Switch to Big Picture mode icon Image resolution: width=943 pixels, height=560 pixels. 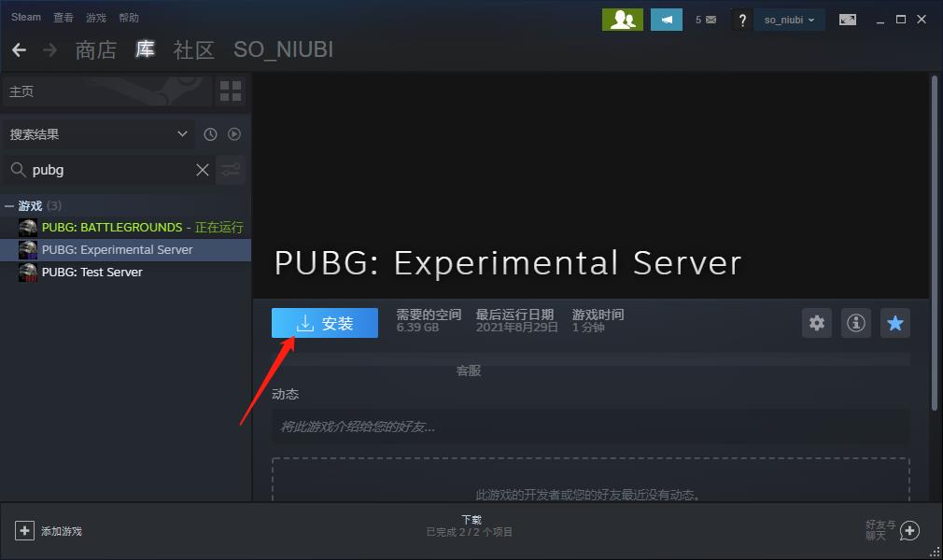848,20
